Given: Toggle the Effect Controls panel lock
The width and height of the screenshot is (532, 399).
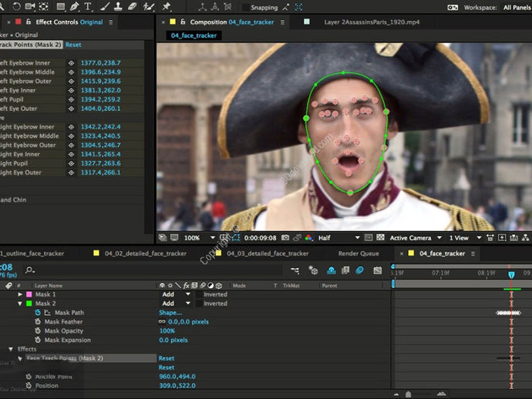Looking at the screenshot, I should click(x=29, y=22).
